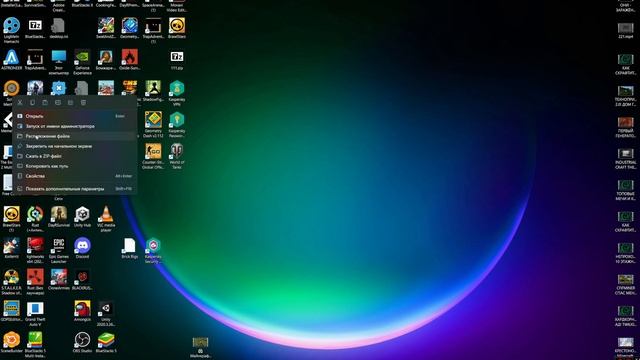Select the 111.zip archive icon

coord(177,60)
